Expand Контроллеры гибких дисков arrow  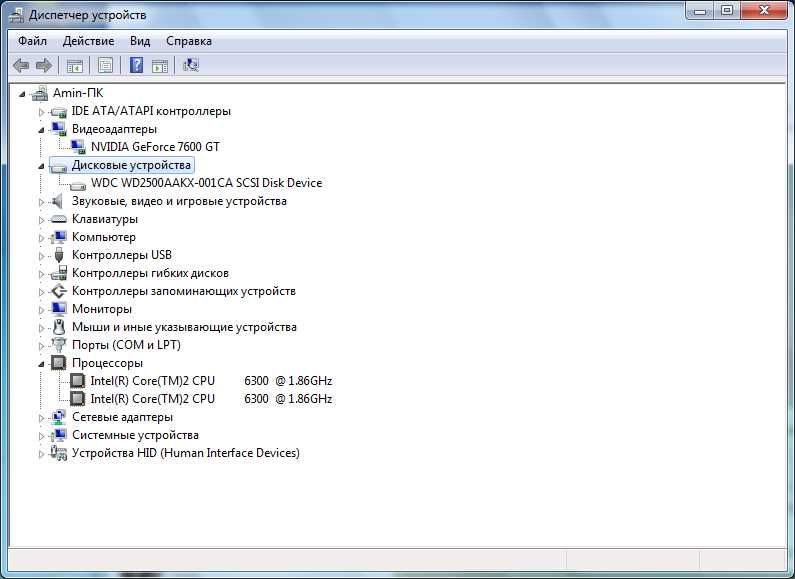(x=42, y=274)
